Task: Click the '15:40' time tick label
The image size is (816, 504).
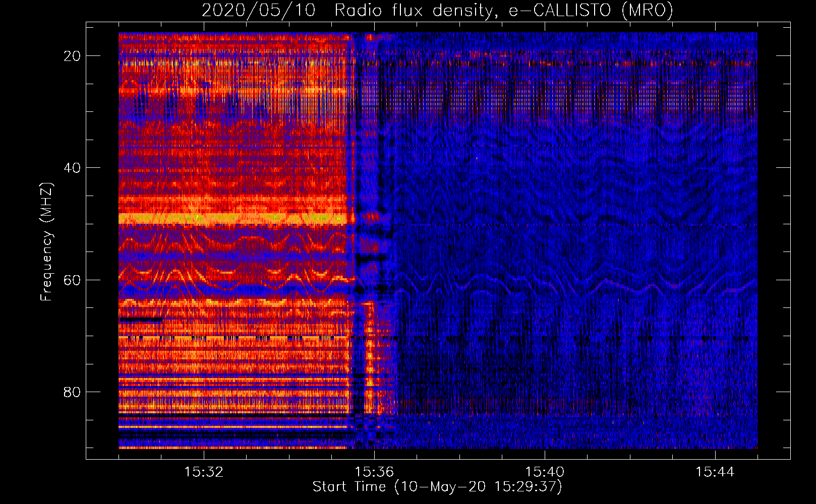Action: click(x=545, y=472)
